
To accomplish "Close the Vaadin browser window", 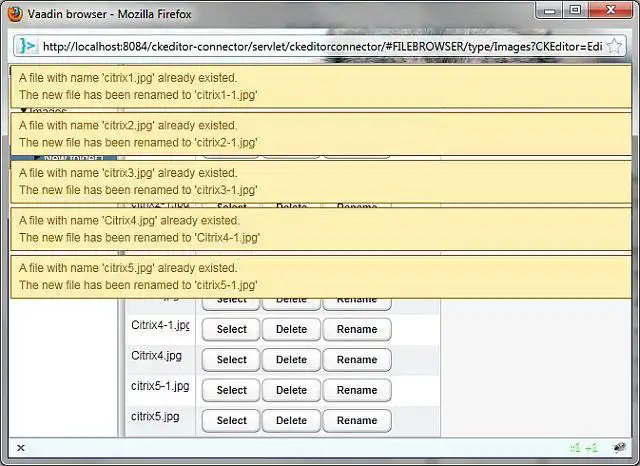I will [x=611, y=11].
